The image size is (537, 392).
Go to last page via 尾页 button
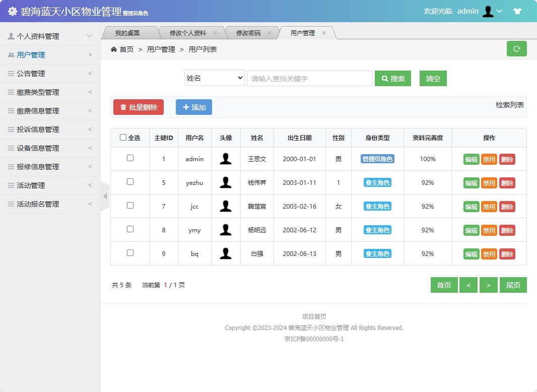click(513, 285)
